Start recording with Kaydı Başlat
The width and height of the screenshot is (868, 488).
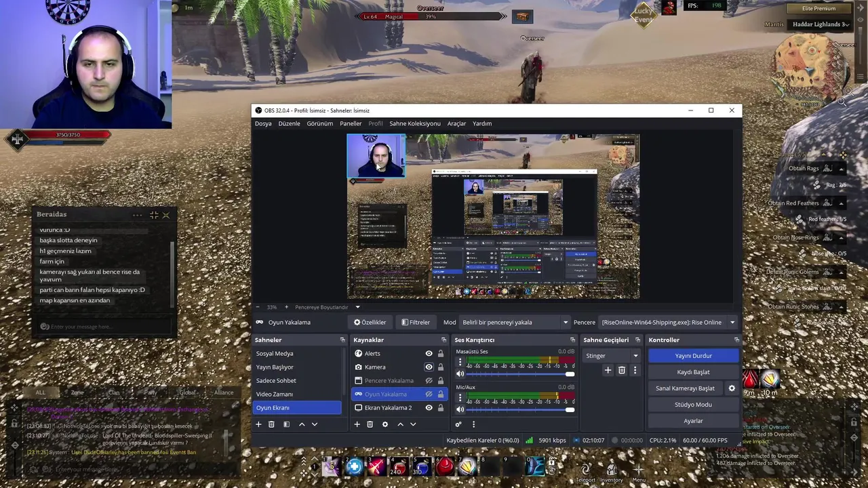(693, 372)
